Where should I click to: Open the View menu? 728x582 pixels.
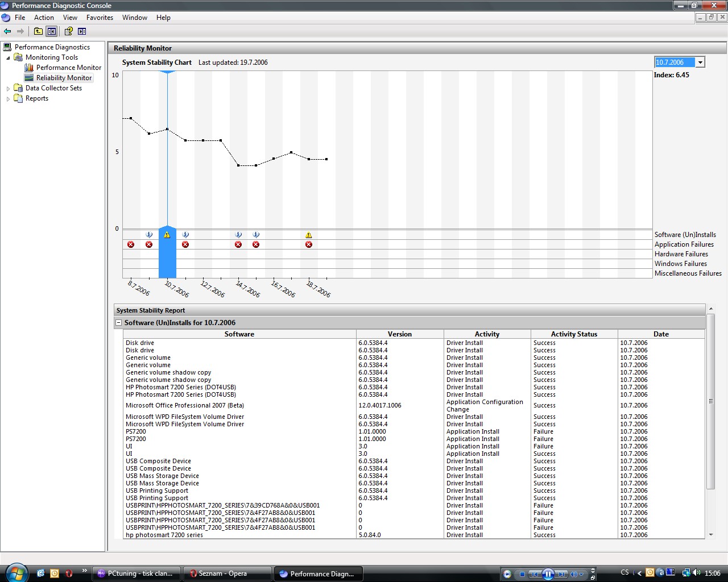(70, 18)
